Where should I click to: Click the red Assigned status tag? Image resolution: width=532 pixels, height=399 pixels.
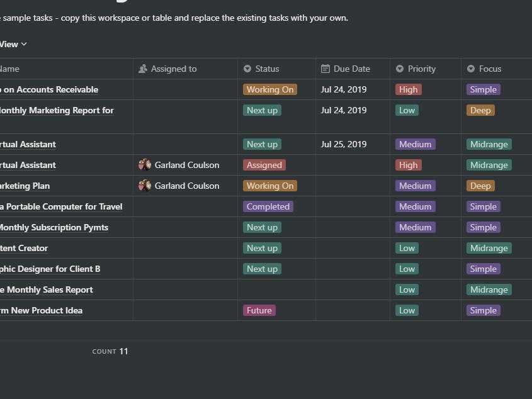pos(264,165)
